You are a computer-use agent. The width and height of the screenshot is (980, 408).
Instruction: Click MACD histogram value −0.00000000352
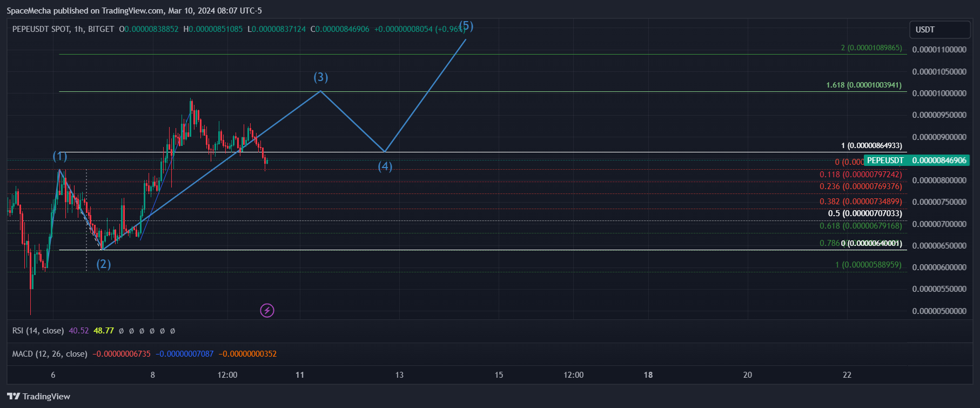(x=247, y=354)
